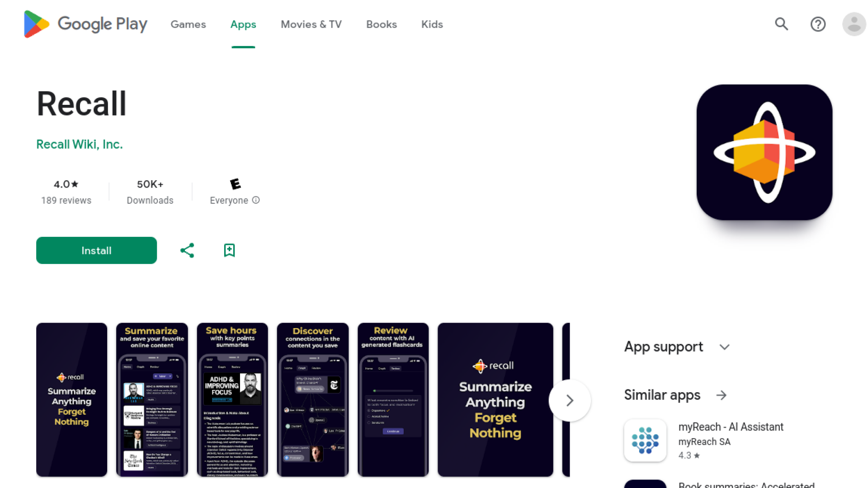Open the help center question mark icon
The width and height of the screenshot is (868, 488).
[818, 24]
